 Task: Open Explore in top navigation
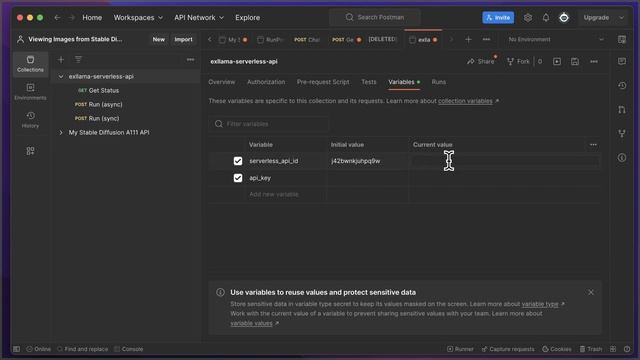click(247, 18)
